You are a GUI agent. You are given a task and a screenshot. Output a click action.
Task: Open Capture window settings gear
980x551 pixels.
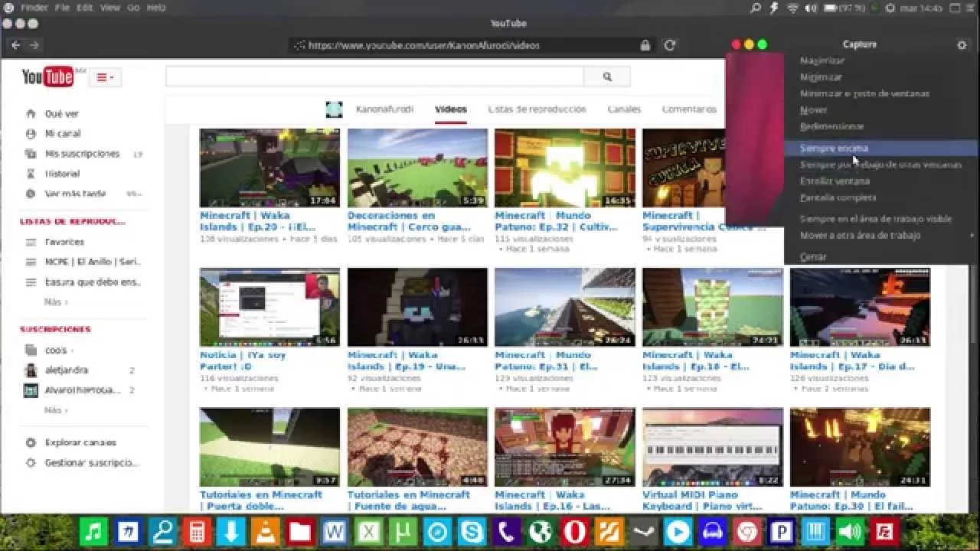pyautogui.click(x=962, y=45)
